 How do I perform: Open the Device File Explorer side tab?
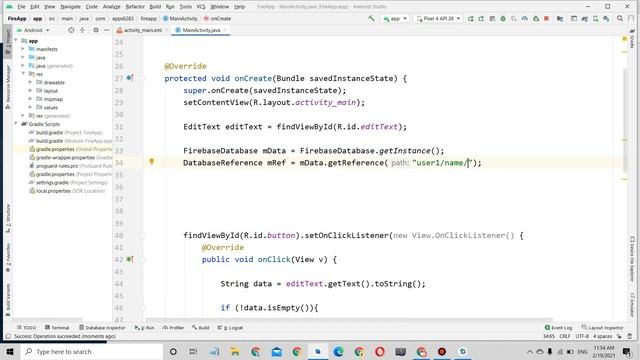click(632, 259)
